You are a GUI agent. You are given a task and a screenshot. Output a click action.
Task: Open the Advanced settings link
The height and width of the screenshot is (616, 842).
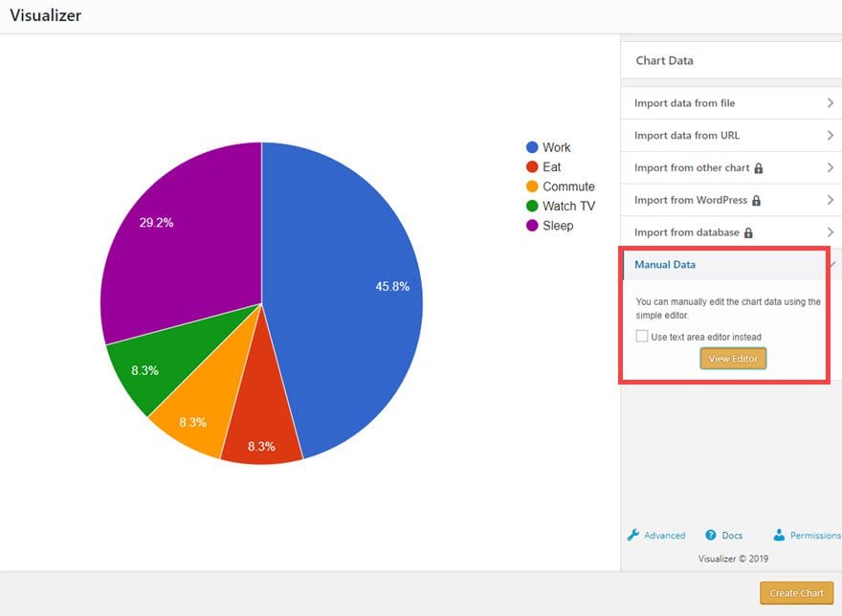tap(664, 536)
